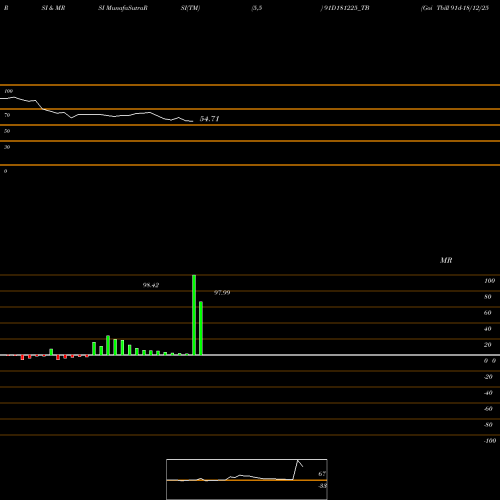Click the 50 level label on RSI axis

click(7, 131)
